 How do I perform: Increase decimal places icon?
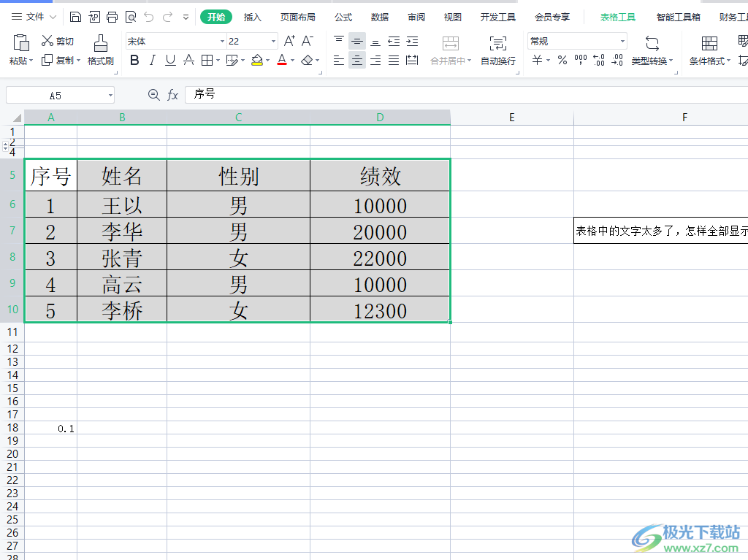(599, 60)
